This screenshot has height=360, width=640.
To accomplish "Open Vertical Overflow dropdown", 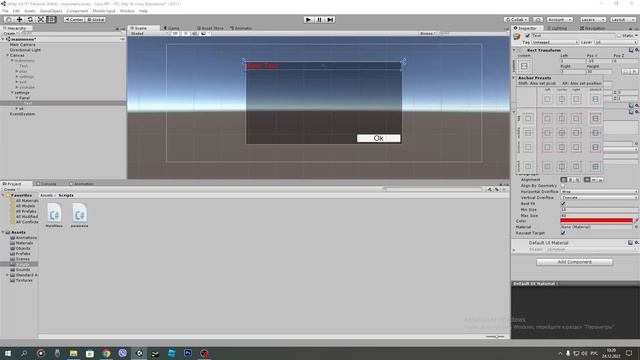I will 599,198.
